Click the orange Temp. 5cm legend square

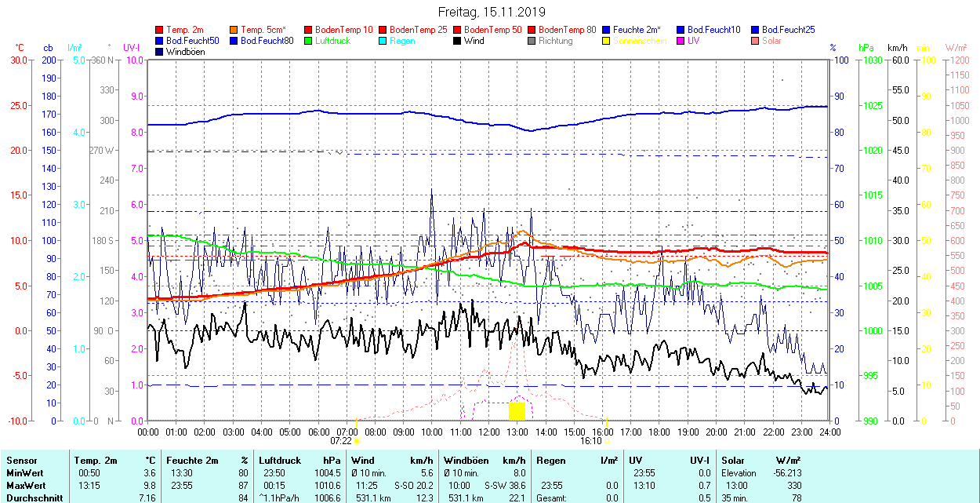(234, 30)
